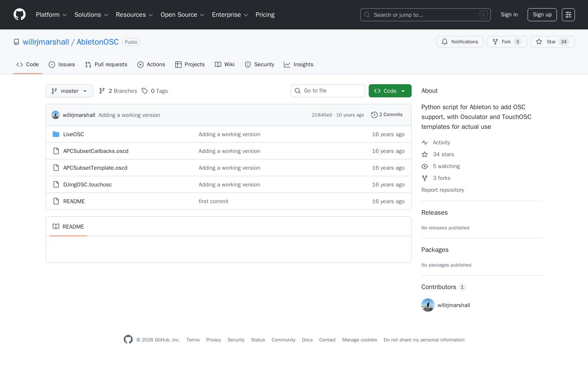
Task: View the 2 Commits history
Action: coord(387,115)
